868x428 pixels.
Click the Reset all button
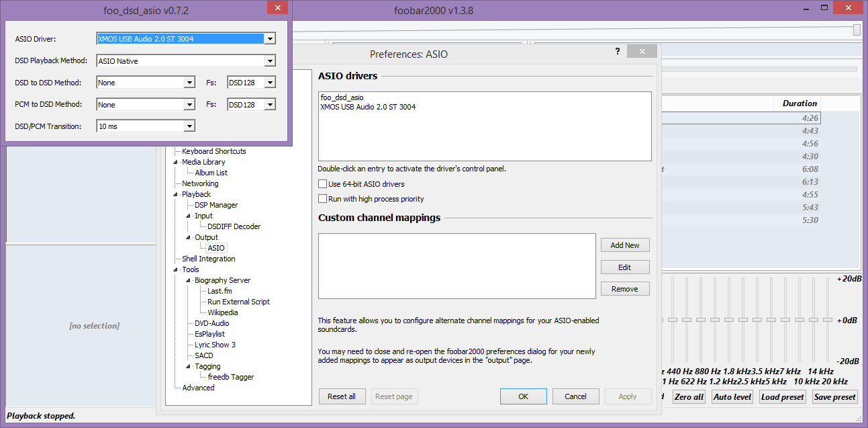[x=341, y=396]
